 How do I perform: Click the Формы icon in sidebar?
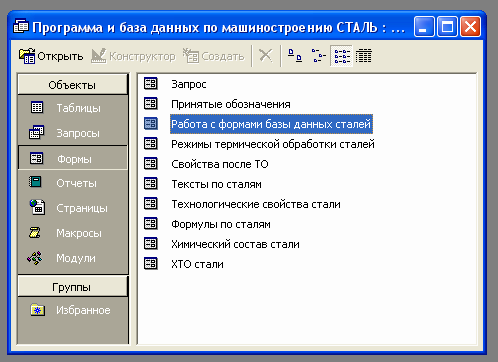[36, 158]
